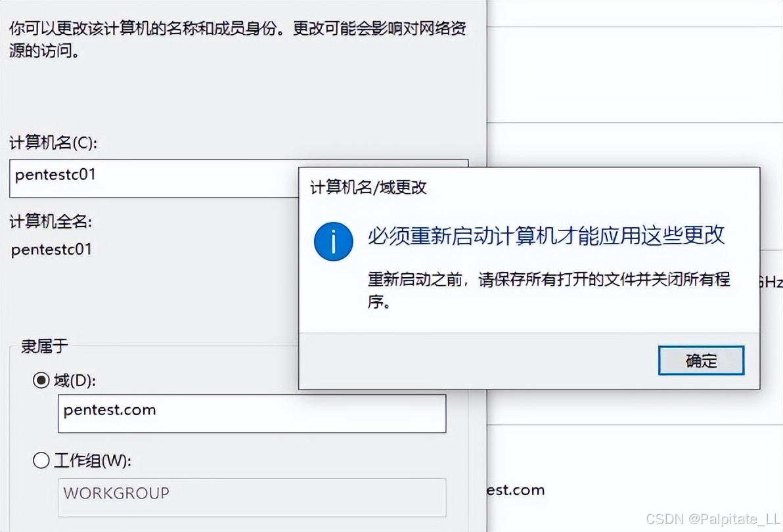Viewport: 783px width, 532px height.
Task: Click the blue information icon in the dialog
Action: [334, 242]
